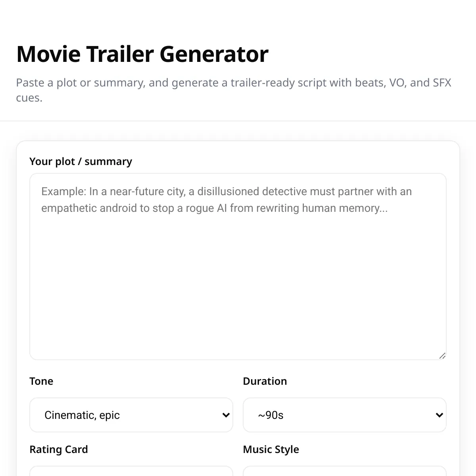Screen dimensions: 476x476
Task: Select the '~90s' duration value
Action: tap(271, 415)
